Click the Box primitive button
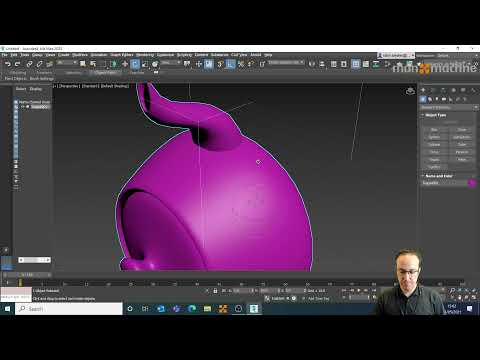480x360 pixels. (x=434, y=130)
